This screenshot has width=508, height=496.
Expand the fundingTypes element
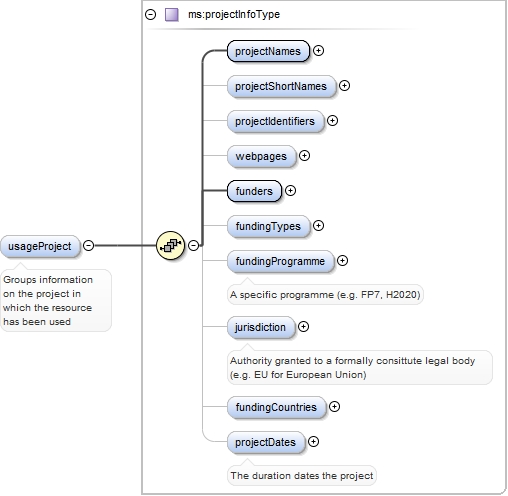pos(318,226)
